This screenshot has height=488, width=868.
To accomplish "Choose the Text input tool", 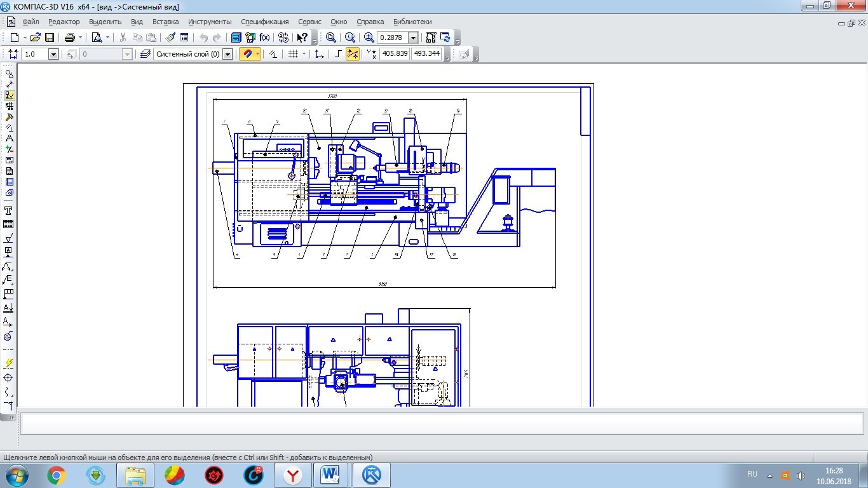I will pos(9,210).
